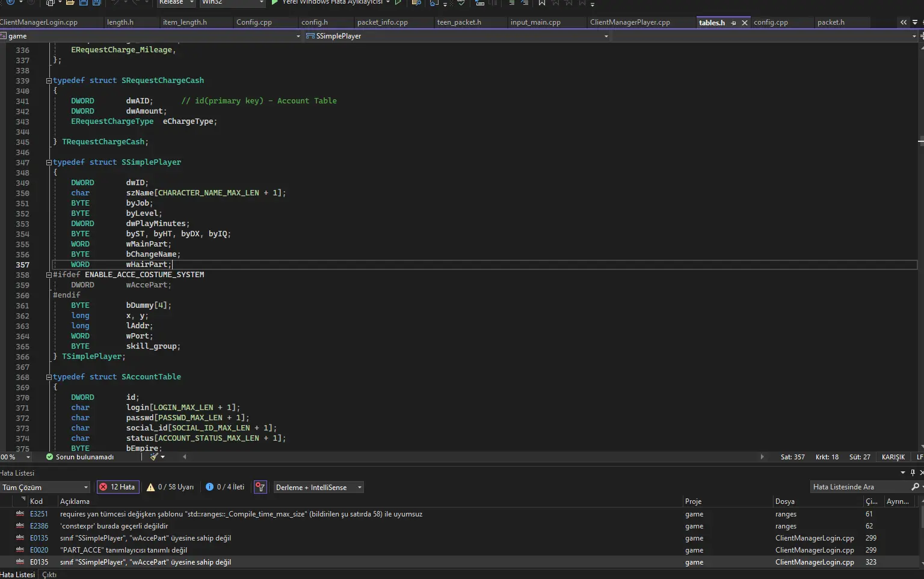Click start without debugging play outline icon

click(x=398, y=2)
